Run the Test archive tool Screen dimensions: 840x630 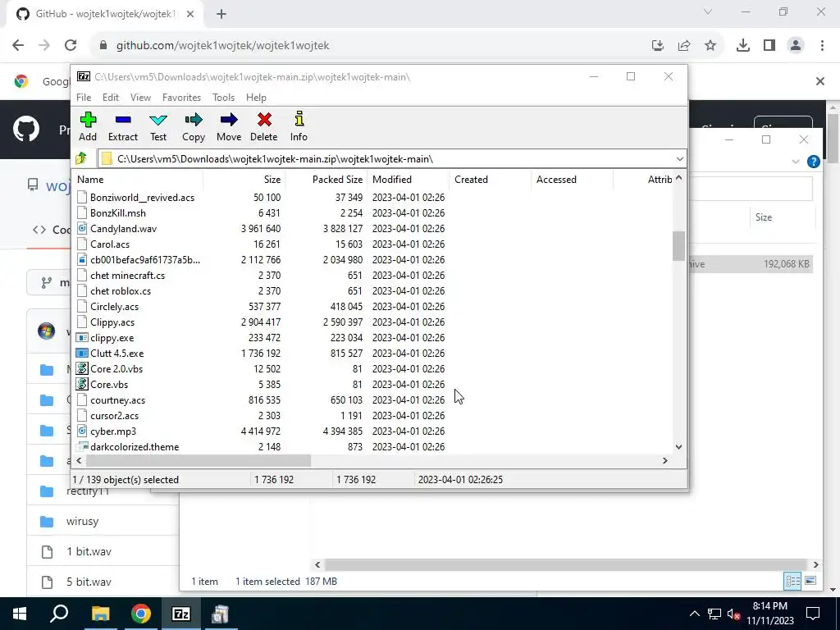pos(158,126)
